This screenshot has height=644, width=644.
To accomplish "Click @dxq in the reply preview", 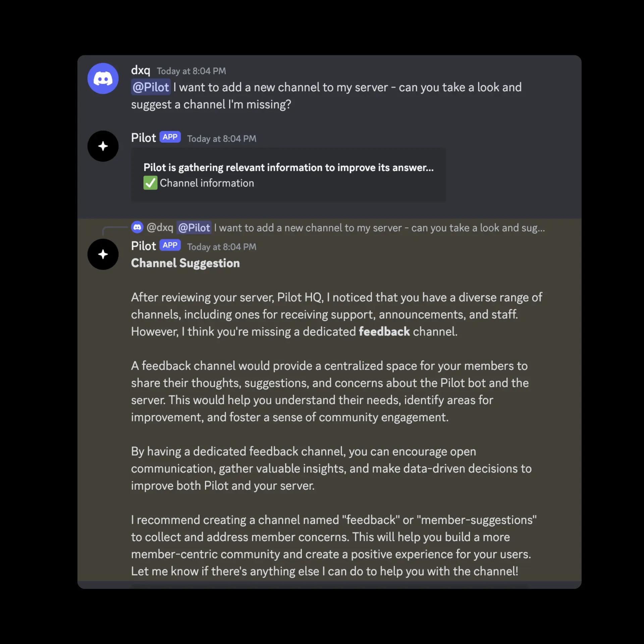I will click(x=160, y=228).
